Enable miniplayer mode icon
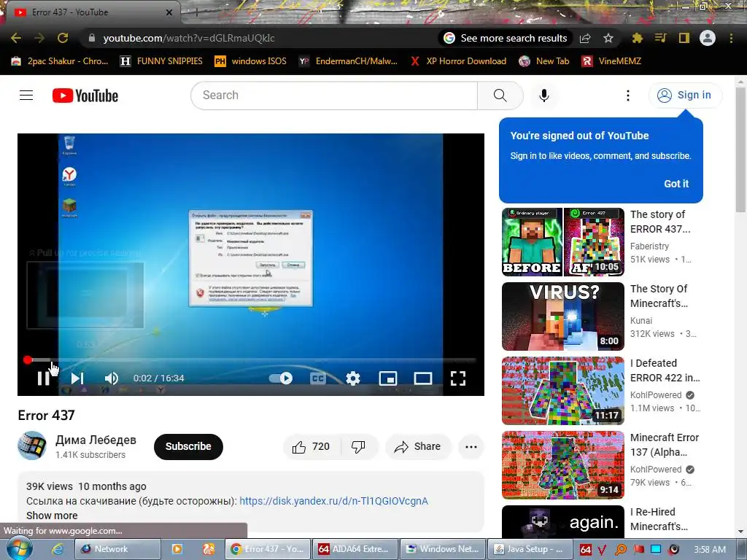Viewport: 747px width, 560px height. coord(388,378)
